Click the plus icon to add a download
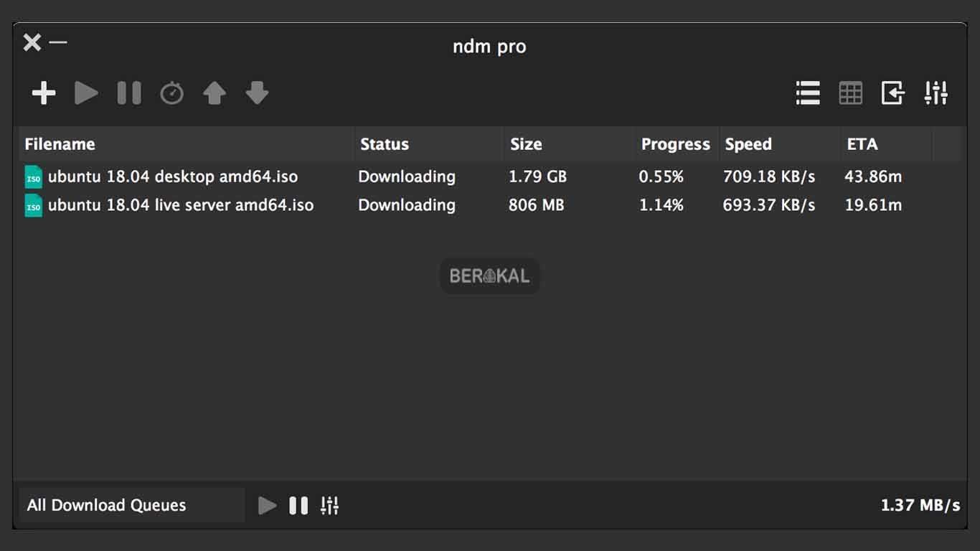 click(44, 93)
